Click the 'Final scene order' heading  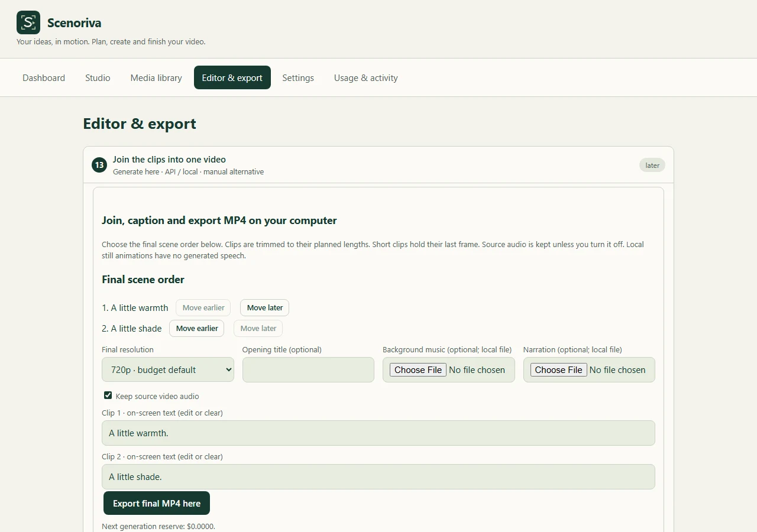pos(143,280)
